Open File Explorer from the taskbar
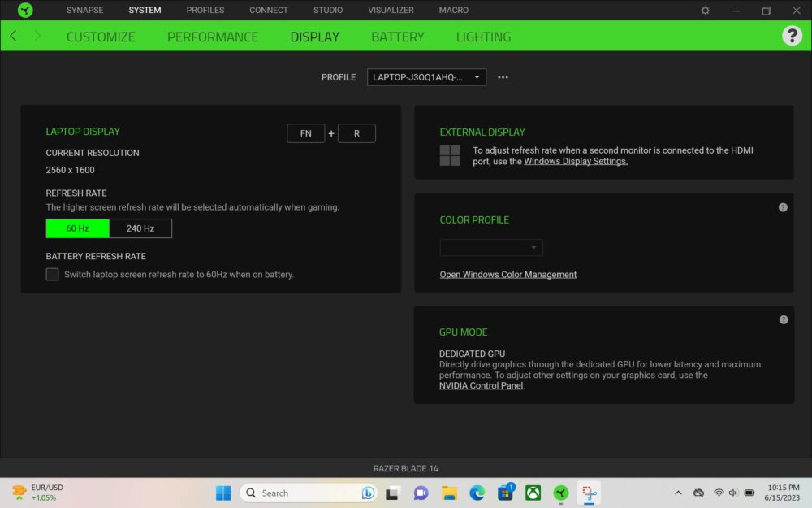Image resolution: width=812 pixels, height=508 pixels. (x=449, y=493)
